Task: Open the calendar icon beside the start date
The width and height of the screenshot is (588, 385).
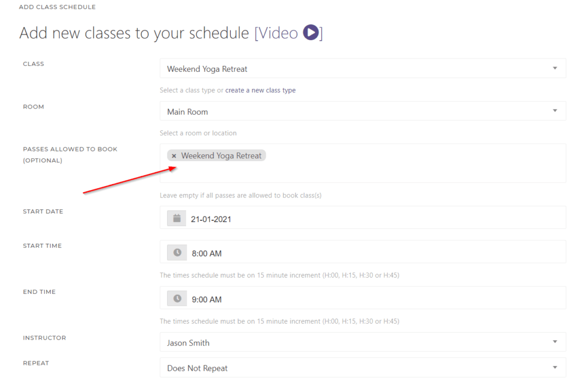Action: (176, 217)
